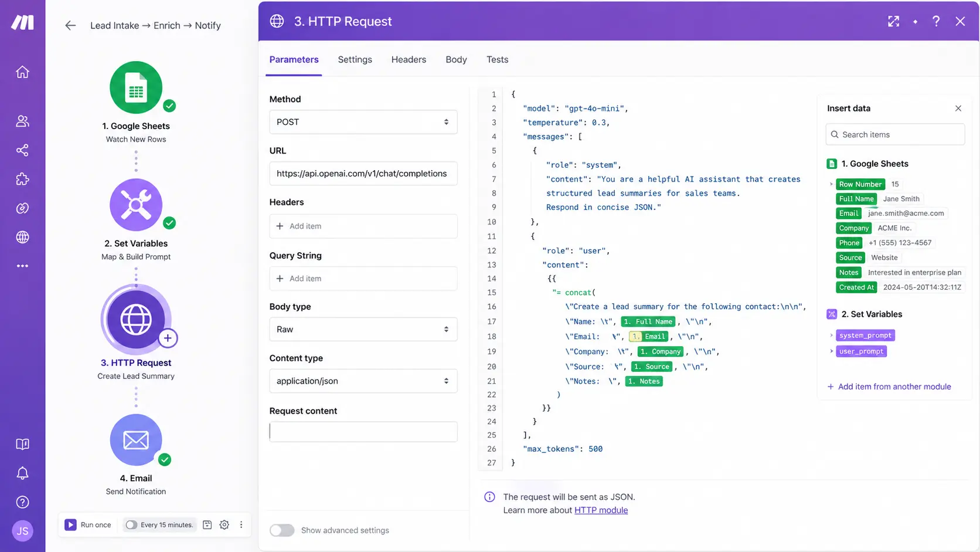Open the book documentation icon in the sidebar
Image resolution: width=980 pixels, height=552 pixels.
22,444
